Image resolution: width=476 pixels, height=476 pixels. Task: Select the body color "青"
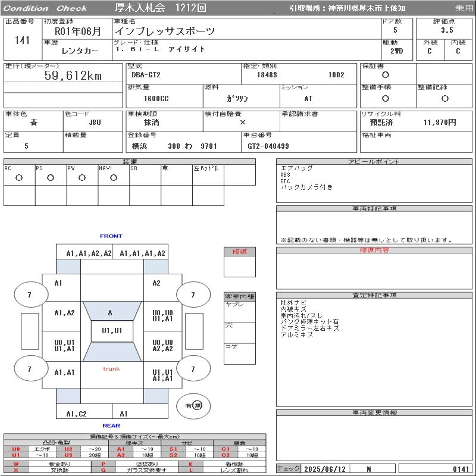[34, 123]
